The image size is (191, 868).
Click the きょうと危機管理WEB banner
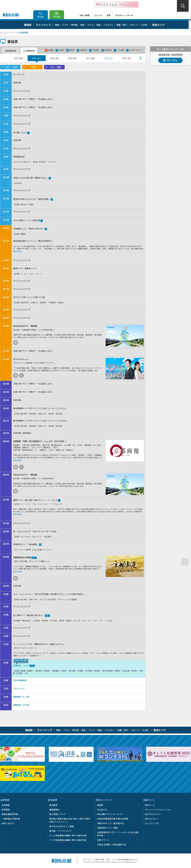click(168, 754)
